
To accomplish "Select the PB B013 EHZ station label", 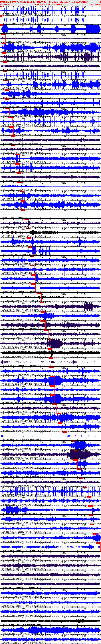I will (23, 384).
